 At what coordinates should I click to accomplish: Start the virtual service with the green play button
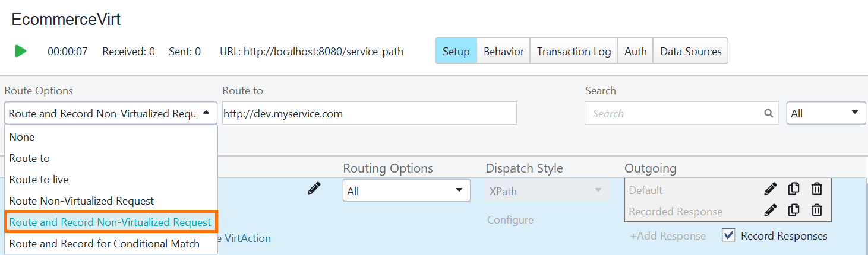tap(21, 52)
